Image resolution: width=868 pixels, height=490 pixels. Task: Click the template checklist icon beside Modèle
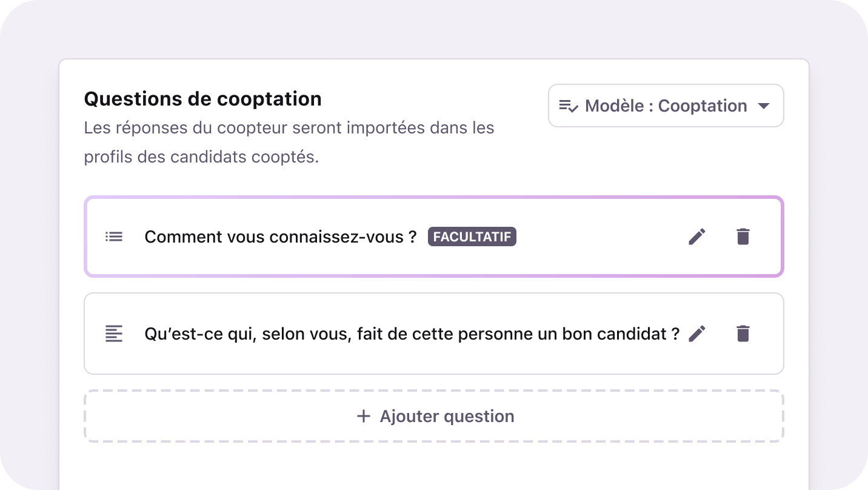pos(569,106)
